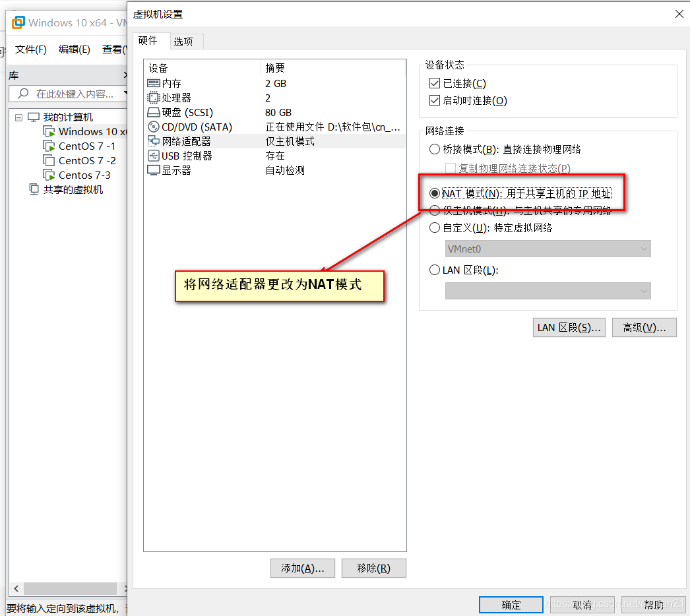Collapse the 我的计算机 tree node
Screen dimensions: 690x616
click(18, 117)
